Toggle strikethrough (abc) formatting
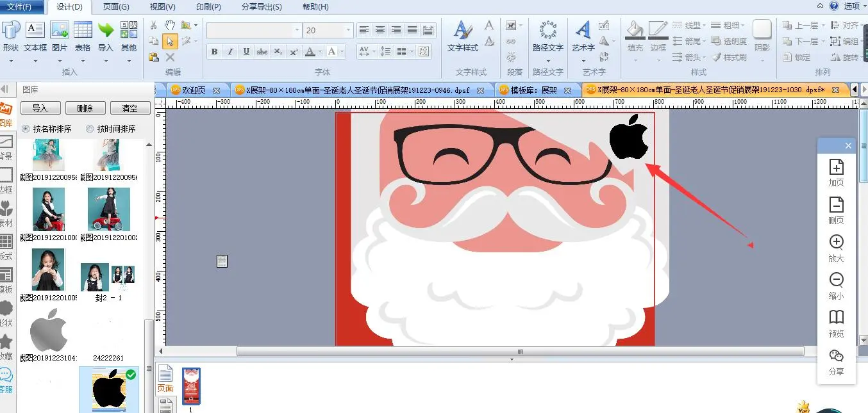 click(x=262, y=52)
